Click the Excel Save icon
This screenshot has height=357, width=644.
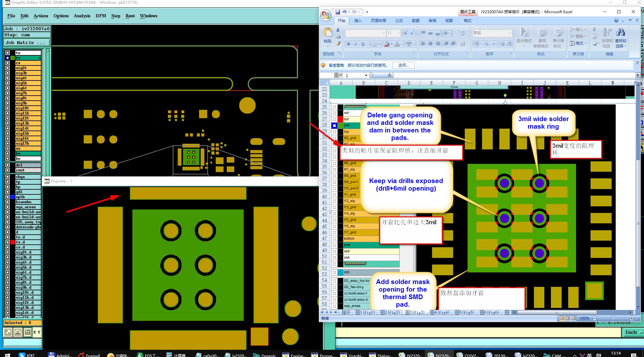pos(337,12)
